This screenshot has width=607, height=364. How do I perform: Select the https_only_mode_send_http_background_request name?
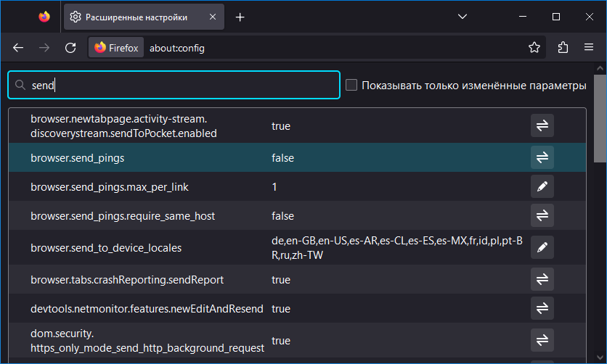pyautogui.click(x=147, y=341)
